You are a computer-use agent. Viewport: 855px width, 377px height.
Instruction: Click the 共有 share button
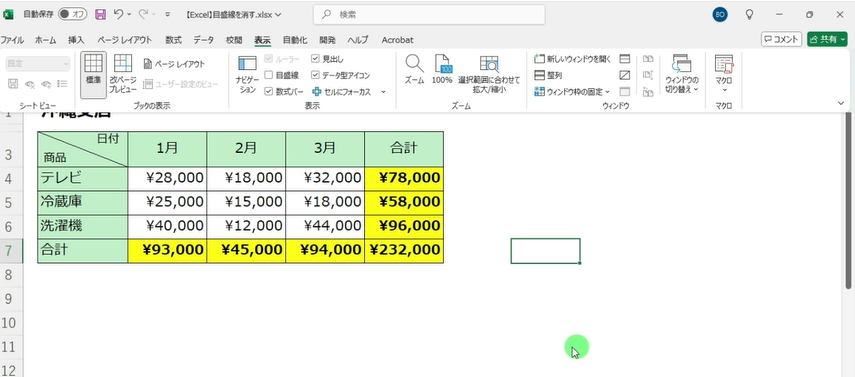(x=827, y=39)
